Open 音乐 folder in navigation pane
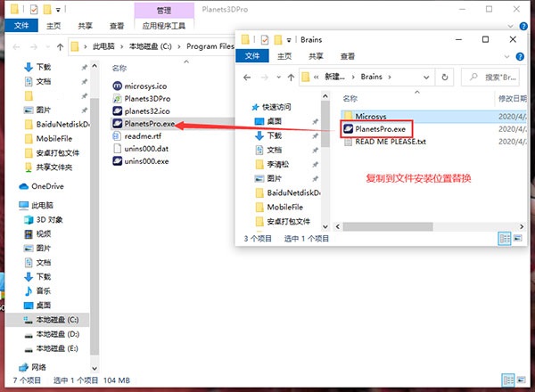The height and width of the screenshot is (392, 535). pos(37,290)
